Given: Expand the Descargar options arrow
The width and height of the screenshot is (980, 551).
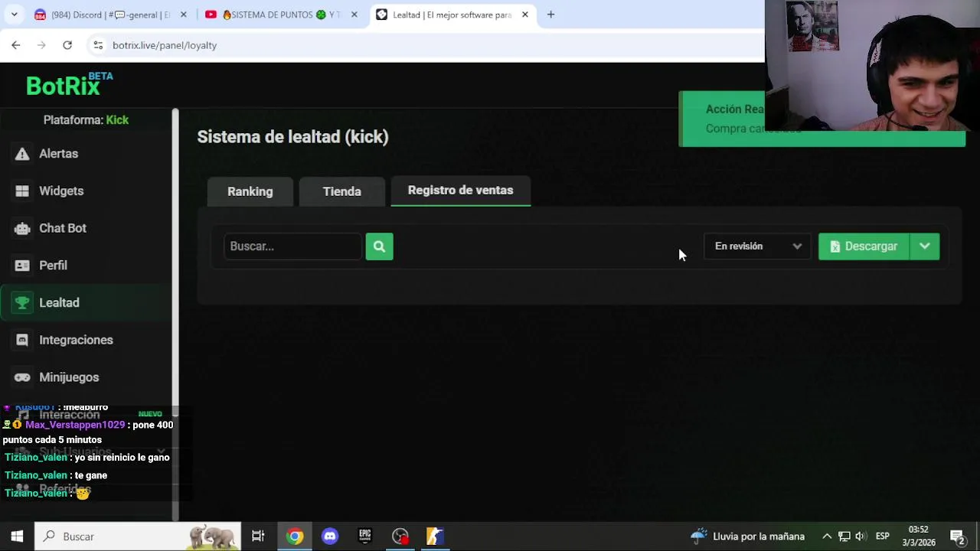Looking at the screenshot, I should pos(924,246).
